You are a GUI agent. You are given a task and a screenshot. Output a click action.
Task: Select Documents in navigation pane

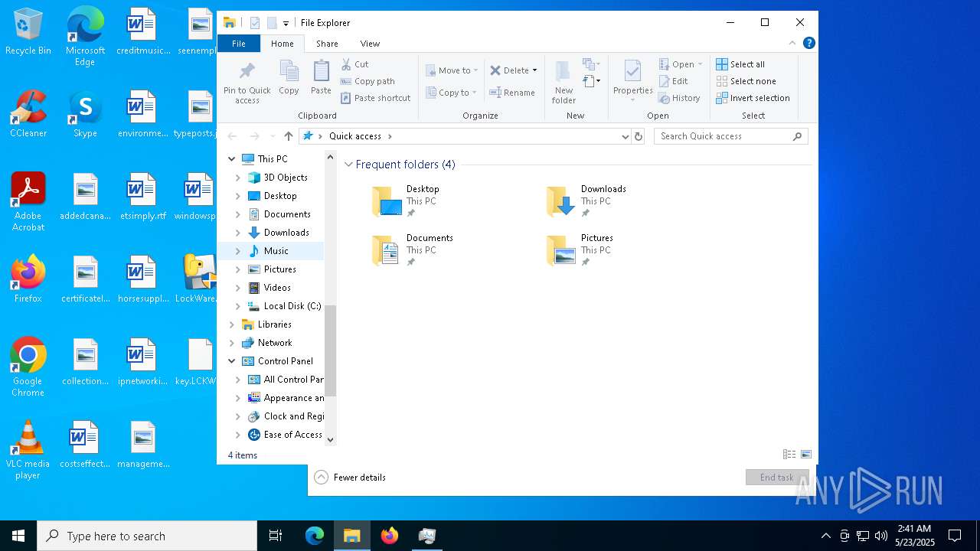(287, 214)
